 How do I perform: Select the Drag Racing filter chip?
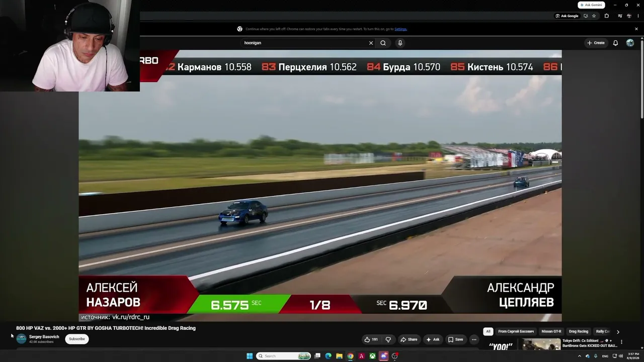click(579, 332)
